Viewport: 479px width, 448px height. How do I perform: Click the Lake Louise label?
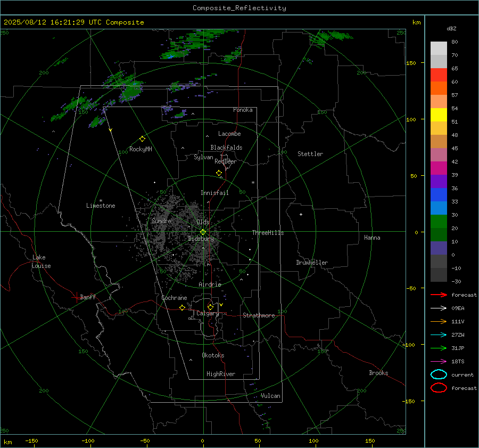coord(41,262)
